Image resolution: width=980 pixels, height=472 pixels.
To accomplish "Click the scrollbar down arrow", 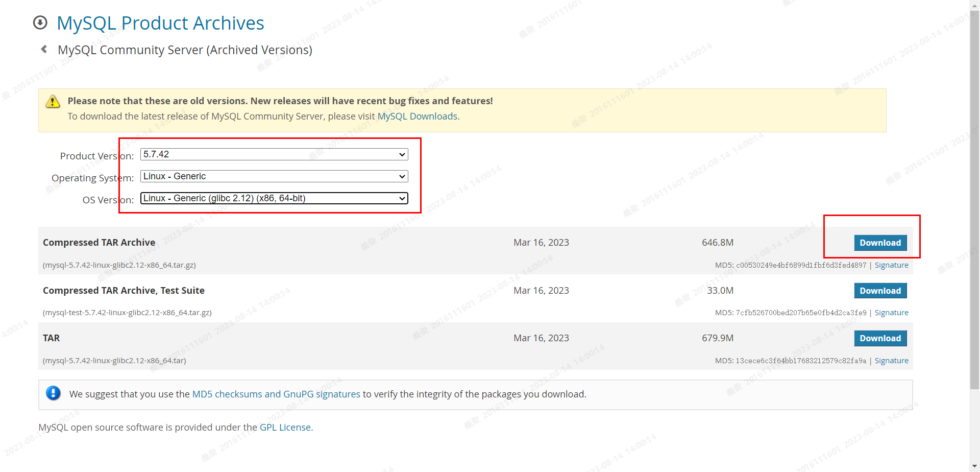I will coord(975,466).
